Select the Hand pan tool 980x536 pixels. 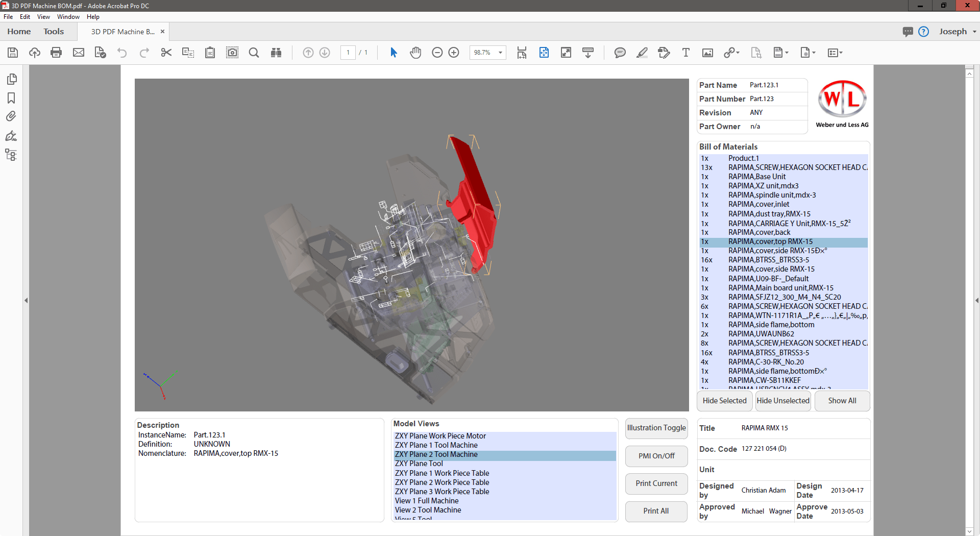click(415, 53)
